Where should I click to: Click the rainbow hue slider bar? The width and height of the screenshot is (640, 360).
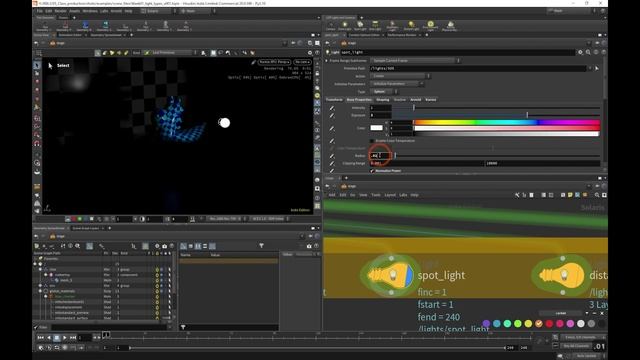507,122
